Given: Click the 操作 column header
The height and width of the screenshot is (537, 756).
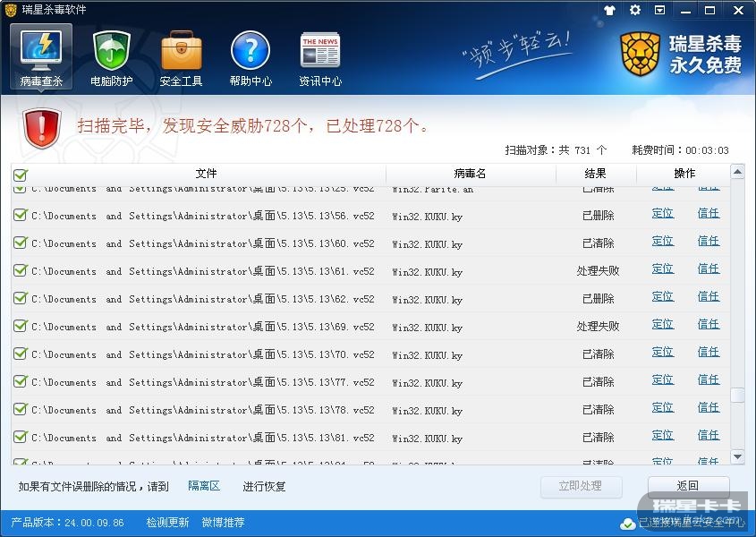Looking at the screenshot, I should coord(684,175).
